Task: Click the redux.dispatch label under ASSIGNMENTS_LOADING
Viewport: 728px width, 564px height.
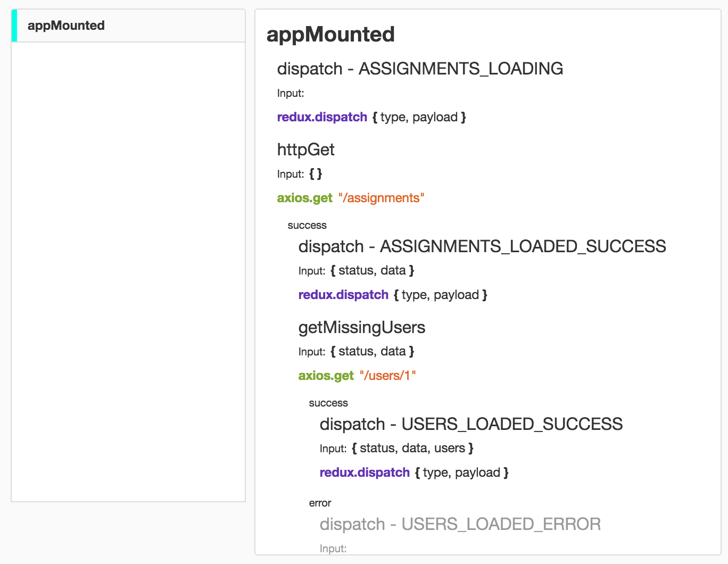Action: (x=322, y=117)
